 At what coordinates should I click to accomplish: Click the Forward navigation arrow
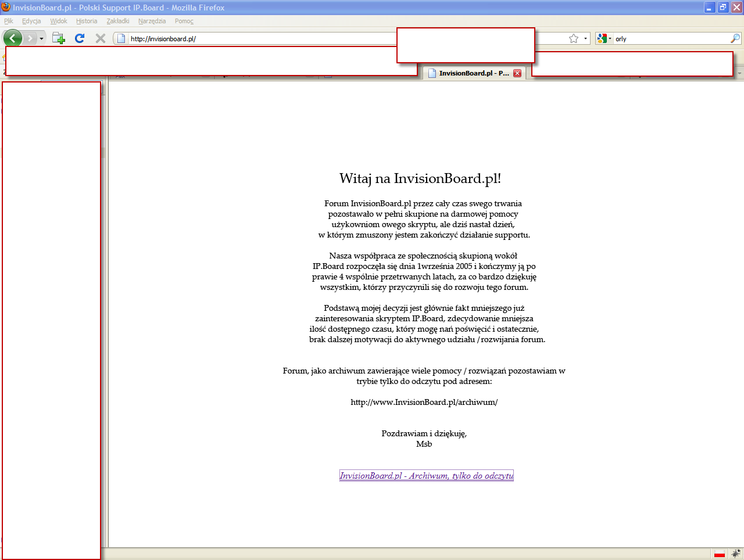(x=30, y=38)
